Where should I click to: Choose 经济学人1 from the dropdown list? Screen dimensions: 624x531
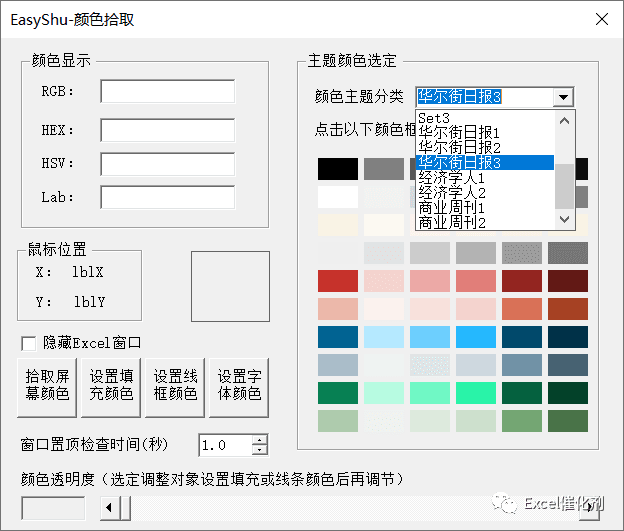tap(485, 177)
